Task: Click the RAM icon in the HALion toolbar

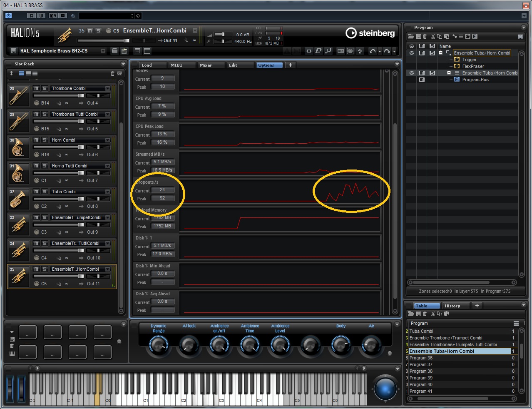Action: (341, 51)
